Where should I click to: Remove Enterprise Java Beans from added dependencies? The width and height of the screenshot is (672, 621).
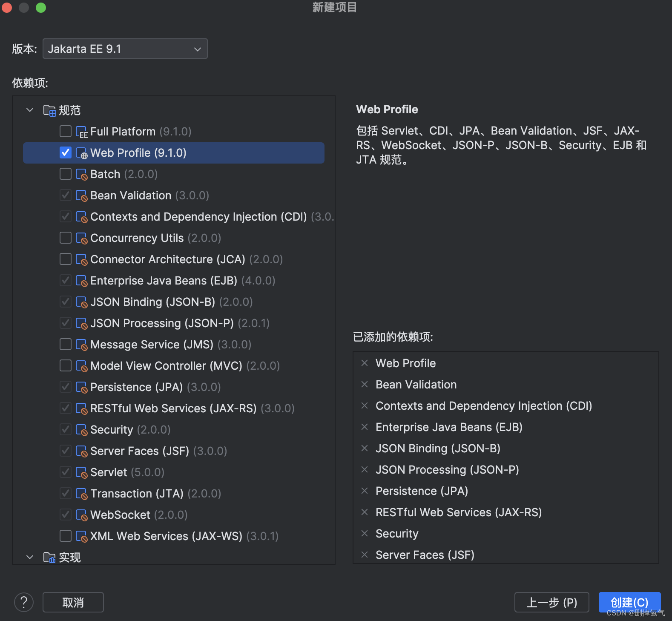(365, 427)
